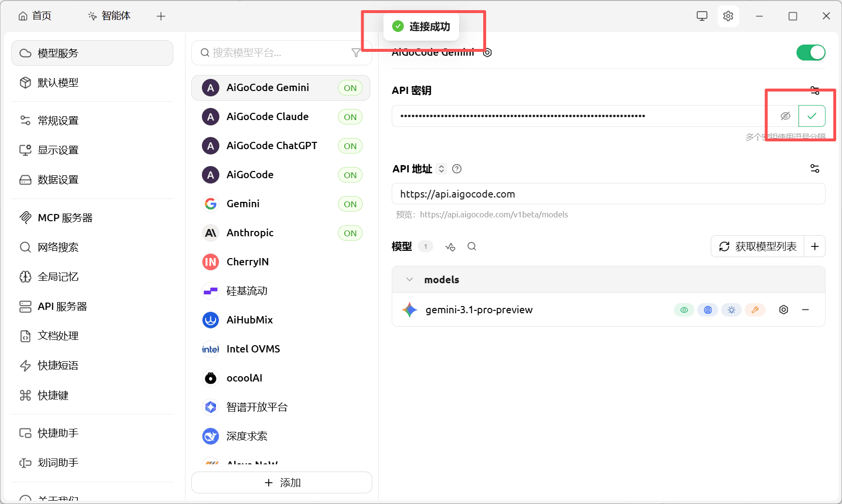This screenshot has height=504, width=842.
Task: Open 全局记忆 section
Action: [92, 277]
